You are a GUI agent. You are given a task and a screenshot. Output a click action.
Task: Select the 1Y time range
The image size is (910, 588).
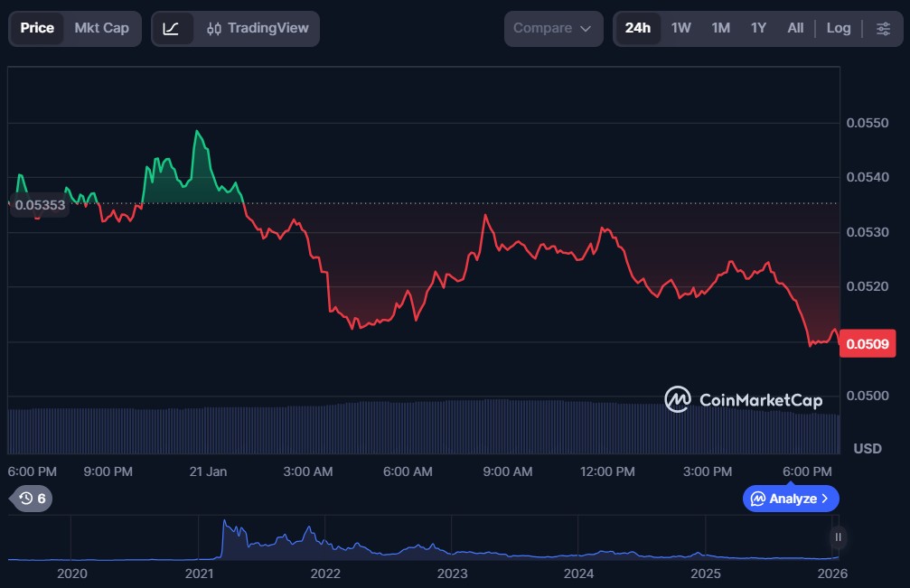(x=758, y=28)
